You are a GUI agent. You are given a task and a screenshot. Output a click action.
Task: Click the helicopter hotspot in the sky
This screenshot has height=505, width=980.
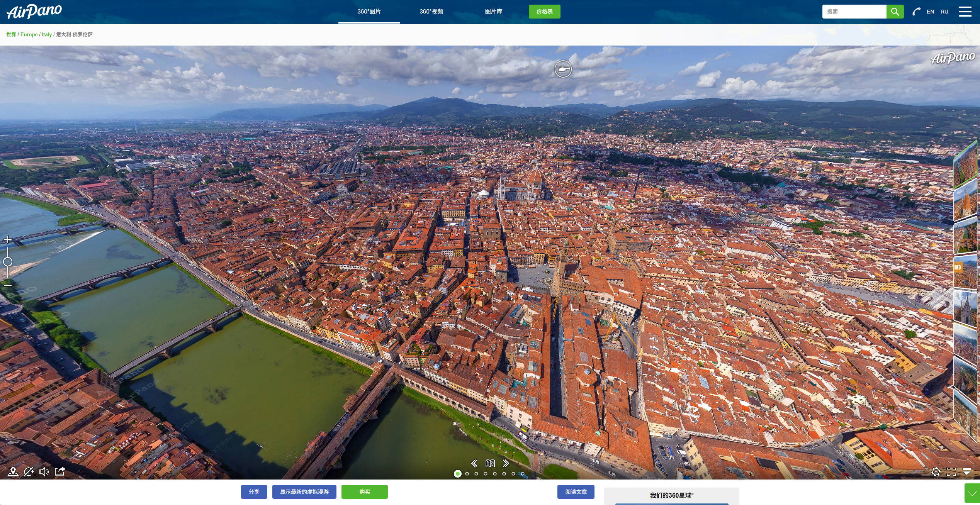(x=563, y=69)
